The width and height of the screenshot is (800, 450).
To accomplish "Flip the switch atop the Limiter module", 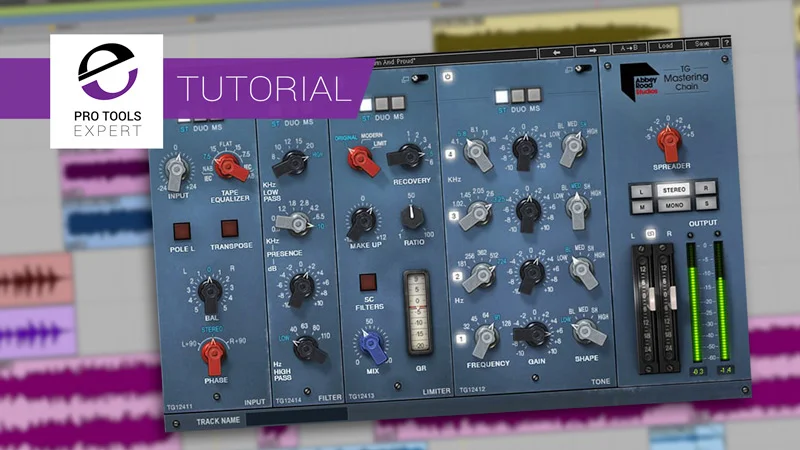I will click(419, 78).
